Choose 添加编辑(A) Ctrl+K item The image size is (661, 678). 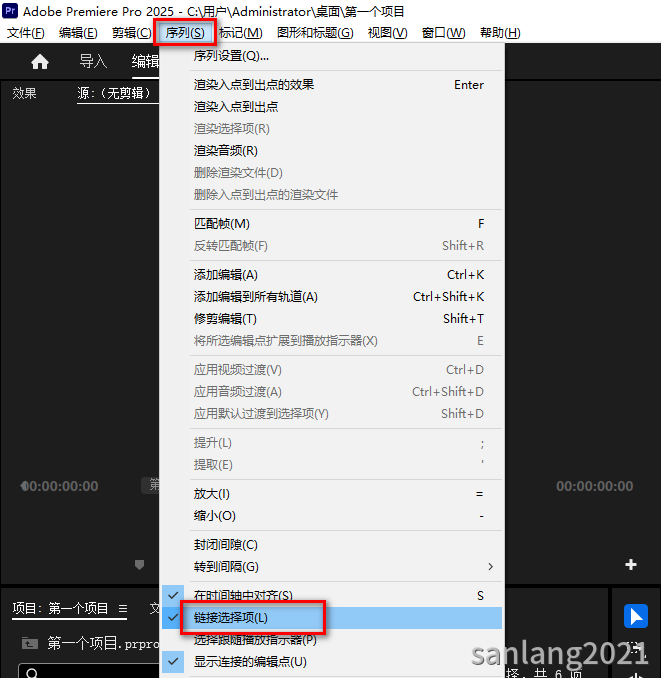click(x=332, y=275)
